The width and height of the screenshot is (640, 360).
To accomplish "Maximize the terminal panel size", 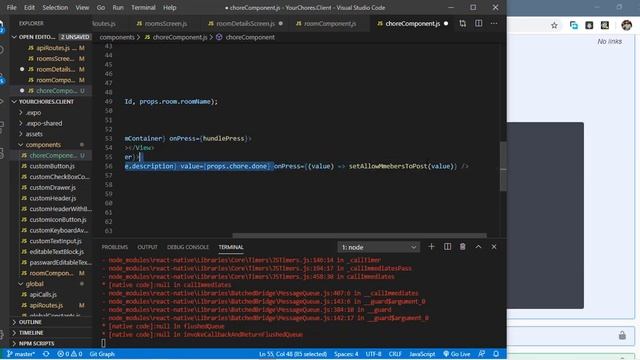I will click(x=478, y=247).
